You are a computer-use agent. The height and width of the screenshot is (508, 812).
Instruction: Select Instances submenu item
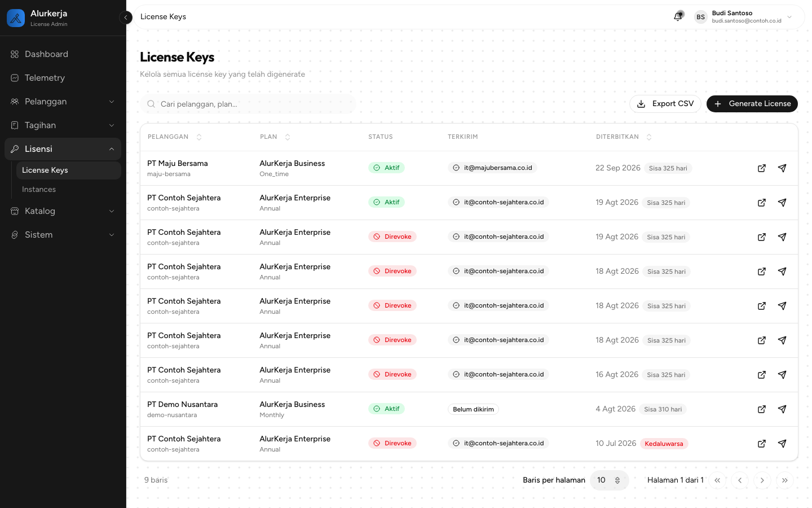[x=68, y=190]
